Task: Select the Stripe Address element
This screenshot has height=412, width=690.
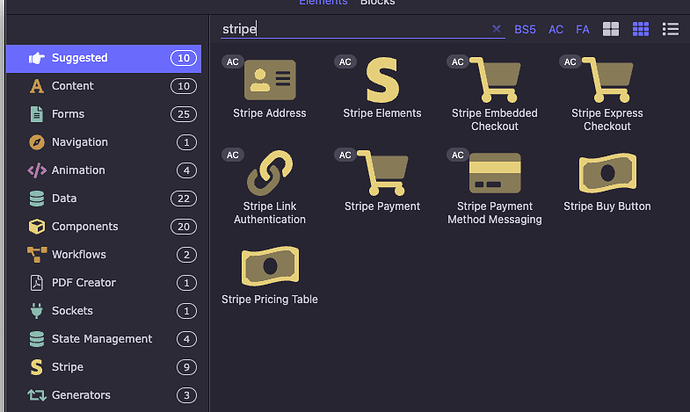Action: tap(269, 88)
